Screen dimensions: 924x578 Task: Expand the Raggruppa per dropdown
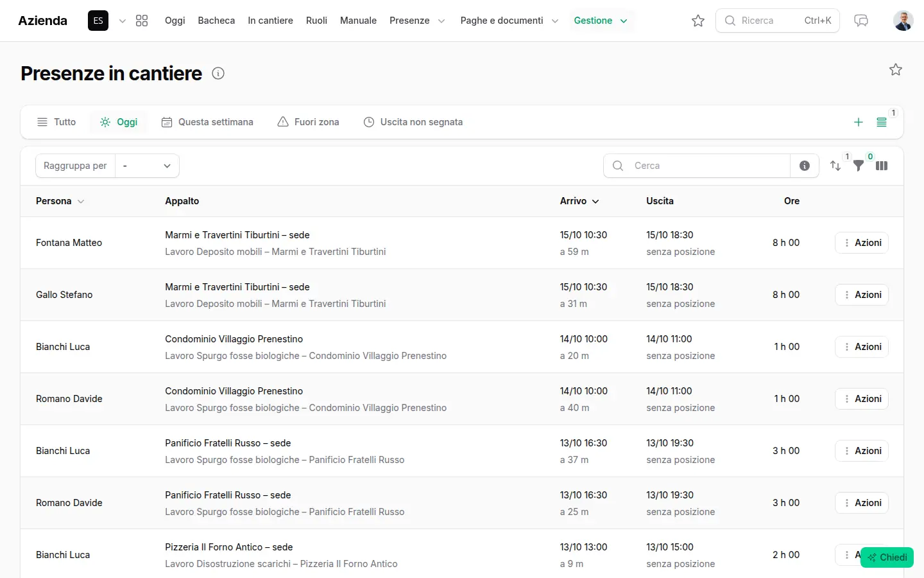[147, 166]
